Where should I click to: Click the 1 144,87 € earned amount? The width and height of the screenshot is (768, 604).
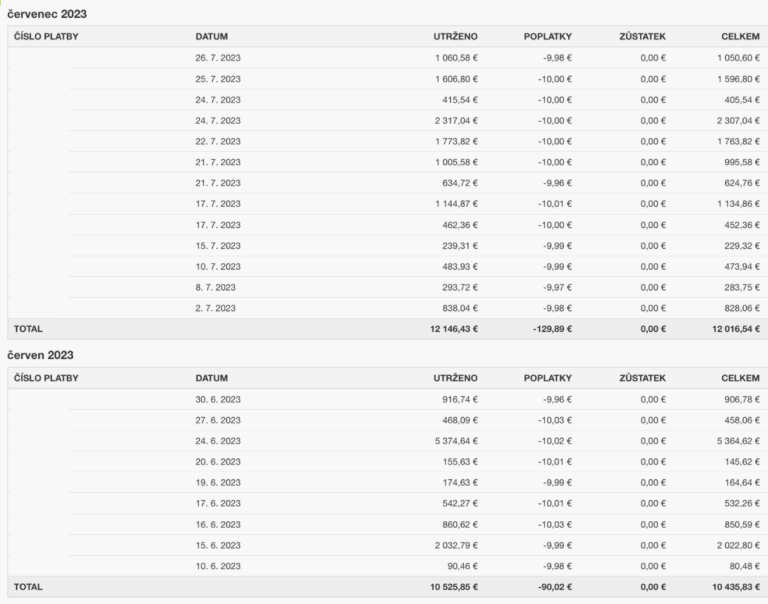tap(456, 204)
